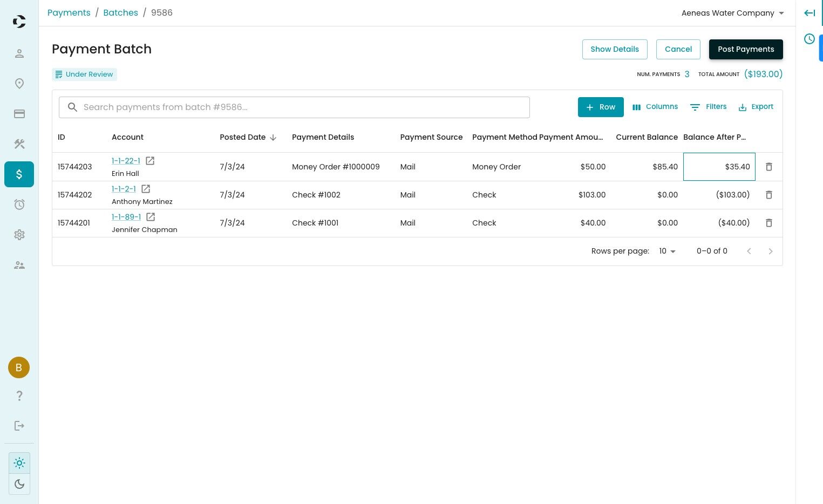Open the Rows per page dropdown
This screenshot has width=823, height=504.
tap(668, 251)
